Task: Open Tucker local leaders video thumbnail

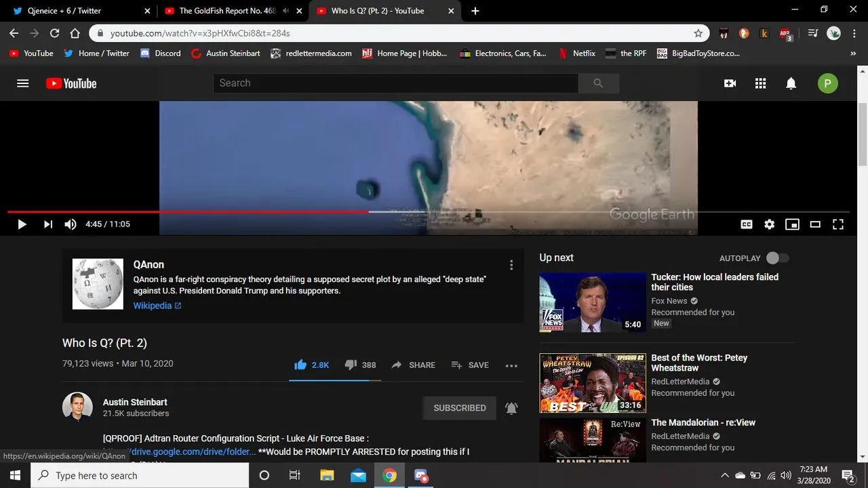Action: click(593, 302)
